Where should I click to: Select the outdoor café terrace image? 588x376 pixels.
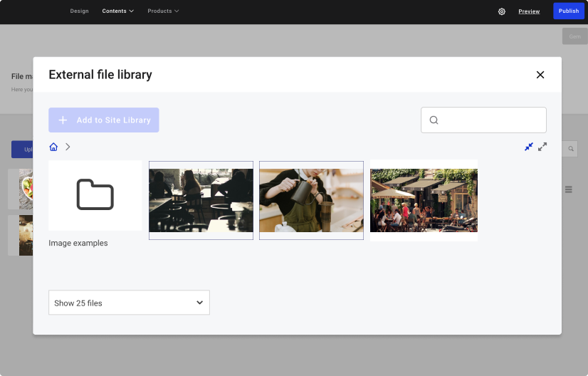[x=424, y=200]
